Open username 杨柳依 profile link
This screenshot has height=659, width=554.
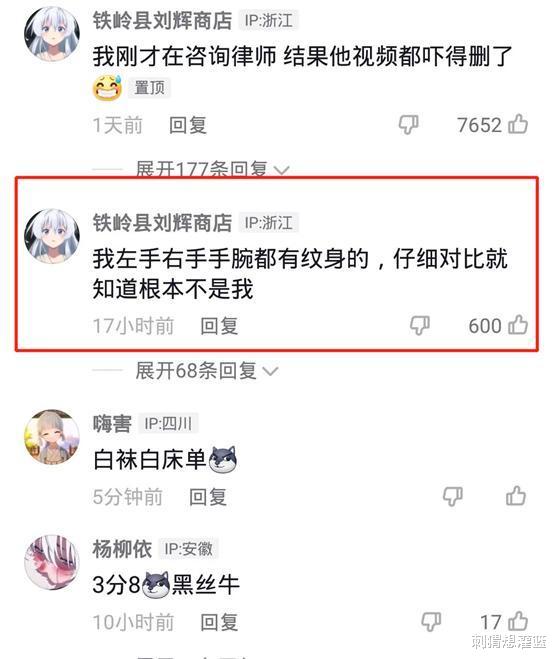(122, 549)
